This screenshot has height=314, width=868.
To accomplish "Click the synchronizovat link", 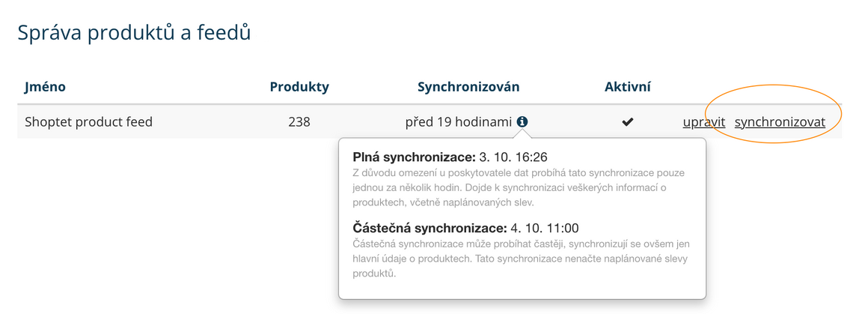I will click(x=780, y=121).
